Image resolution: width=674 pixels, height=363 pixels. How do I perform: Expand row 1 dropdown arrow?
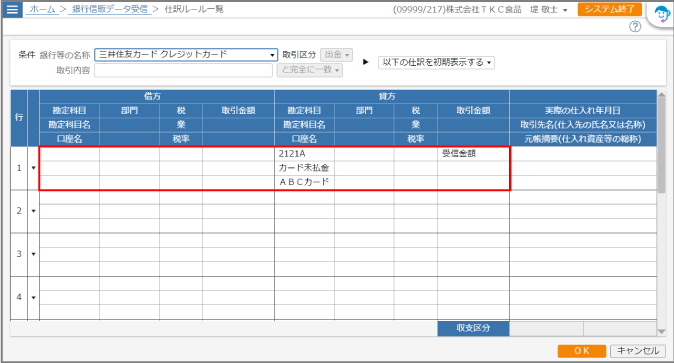34,168
